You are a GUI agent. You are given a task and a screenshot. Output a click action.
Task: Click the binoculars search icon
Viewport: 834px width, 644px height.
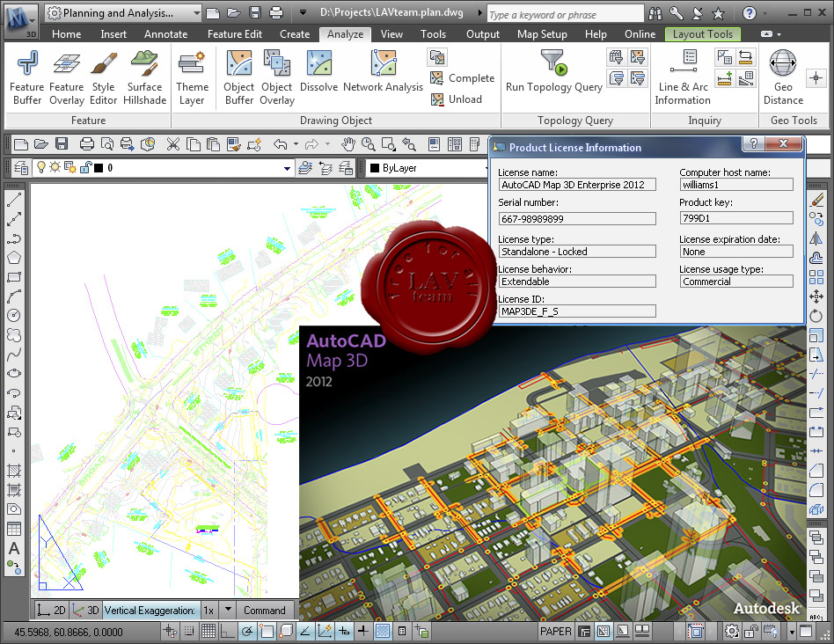[x=655, y=13]
